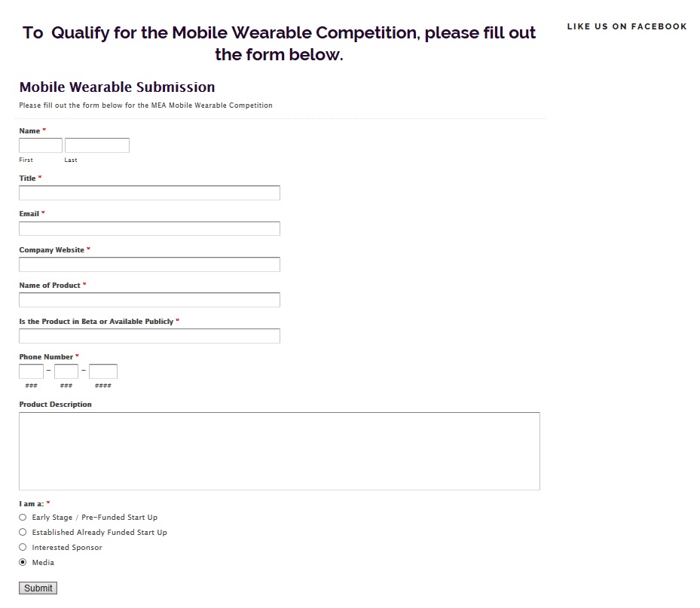
Task: Select the Company Website field
Action: click(149, 264)
